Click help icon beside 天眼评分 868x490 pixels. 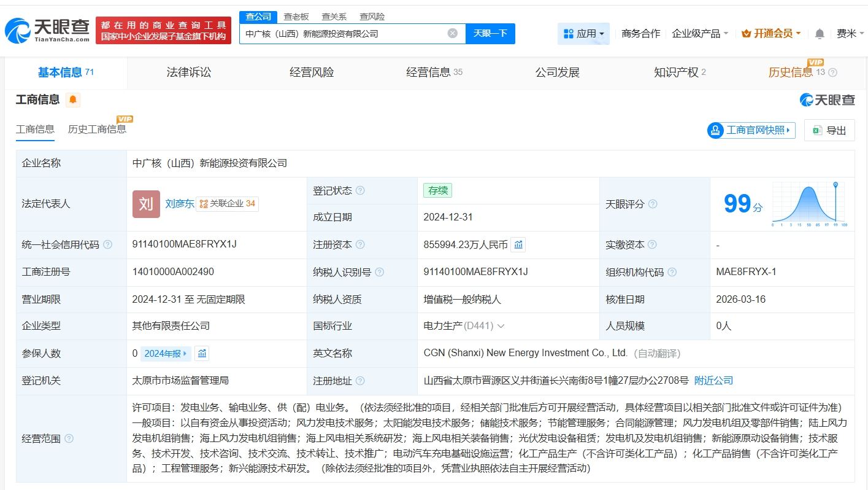coord(653,204)
